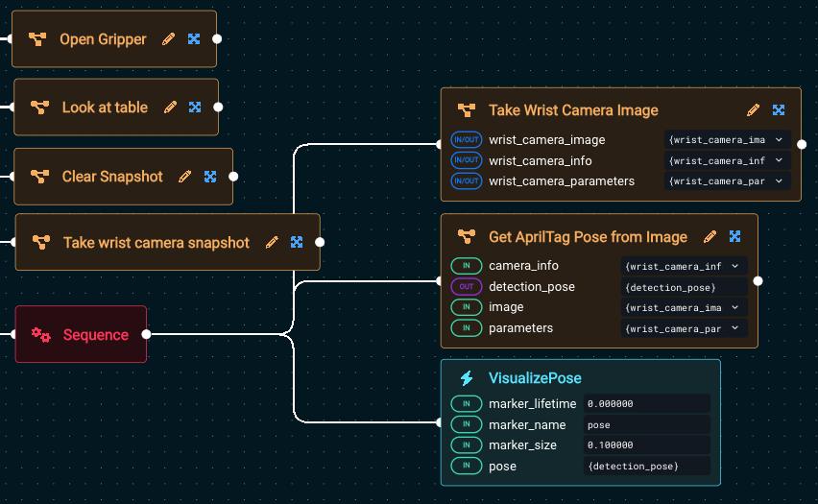Open the wrist_camera_info value dropdown
The width and height of the screenshot is (818, 504).
[727, 160]
